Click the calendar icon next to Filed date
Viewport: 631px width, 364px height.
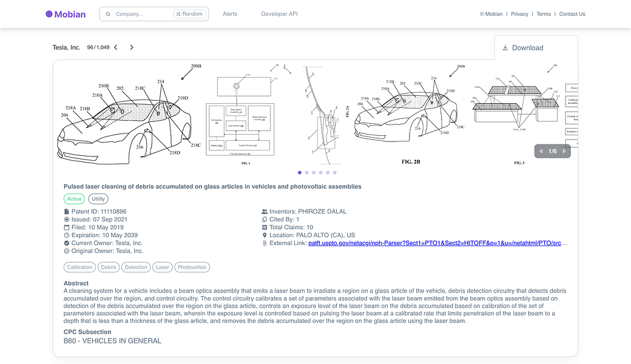[x=67, y=227]
